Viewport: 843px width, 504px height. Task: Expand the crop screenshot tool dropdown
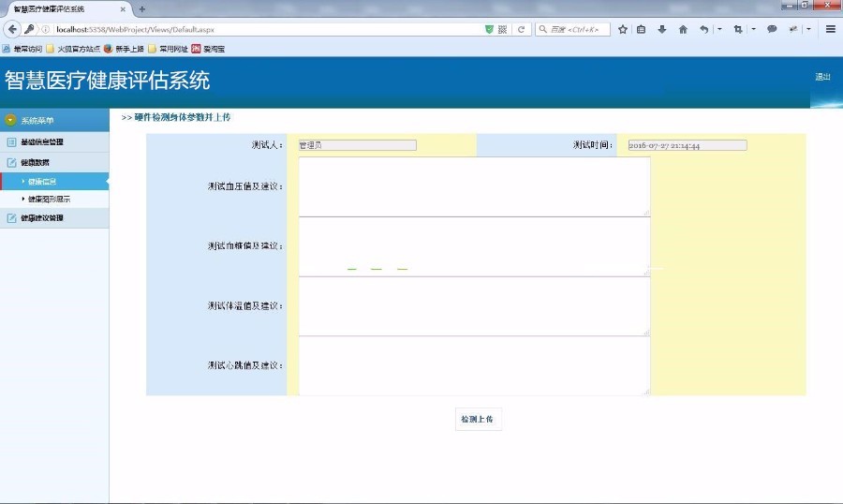click(x=753, y=29)
